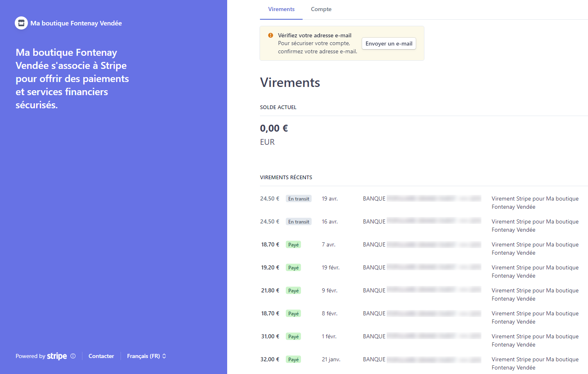
Task: Open the 19 avr. transfer of 24,50 €
Action: pyautogui.click(x=424, y=203)
